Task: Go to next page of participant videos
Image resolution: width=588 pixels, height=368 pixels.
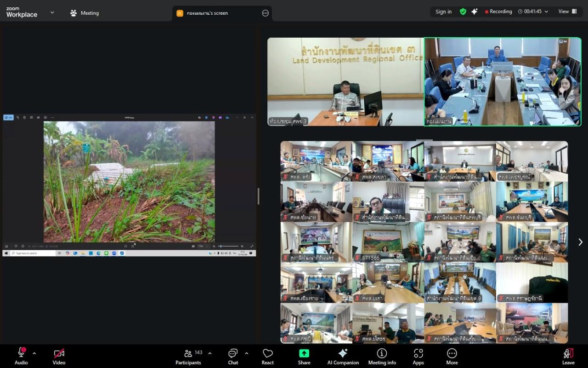Action: tap(580, 242)
